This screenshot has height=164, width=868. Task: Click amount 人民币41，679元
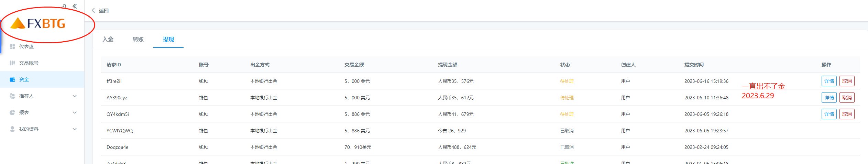tap(456, 114)
